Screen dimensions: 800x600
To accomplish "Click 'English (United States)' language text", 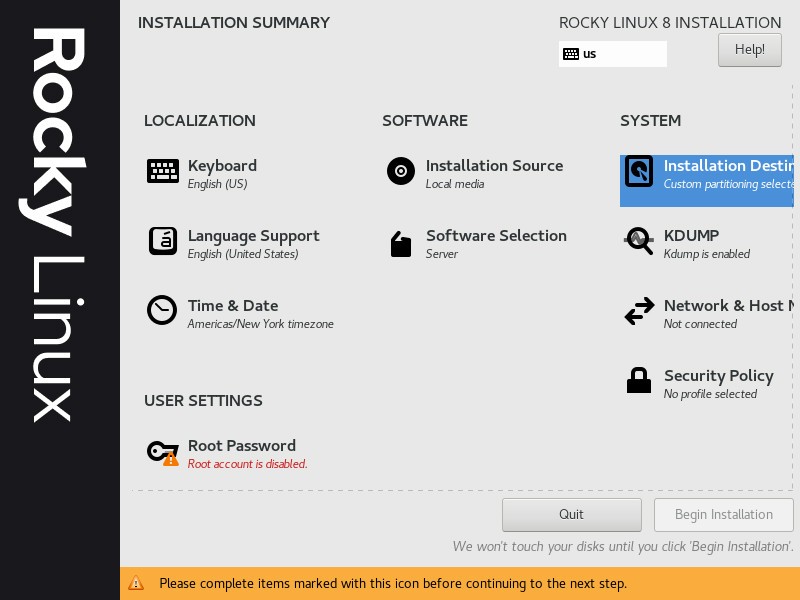I will 243,254.
